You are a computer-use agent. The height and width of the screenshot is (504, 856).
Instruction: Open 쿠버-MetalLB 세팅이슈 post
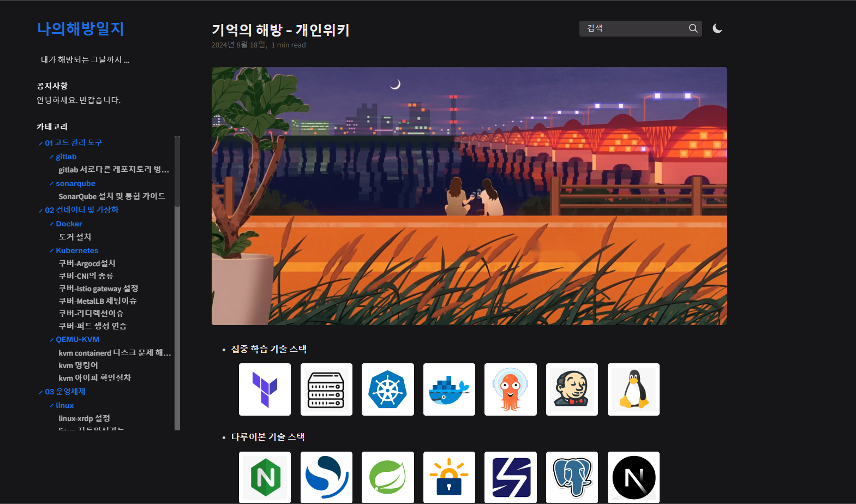(98, 301)
